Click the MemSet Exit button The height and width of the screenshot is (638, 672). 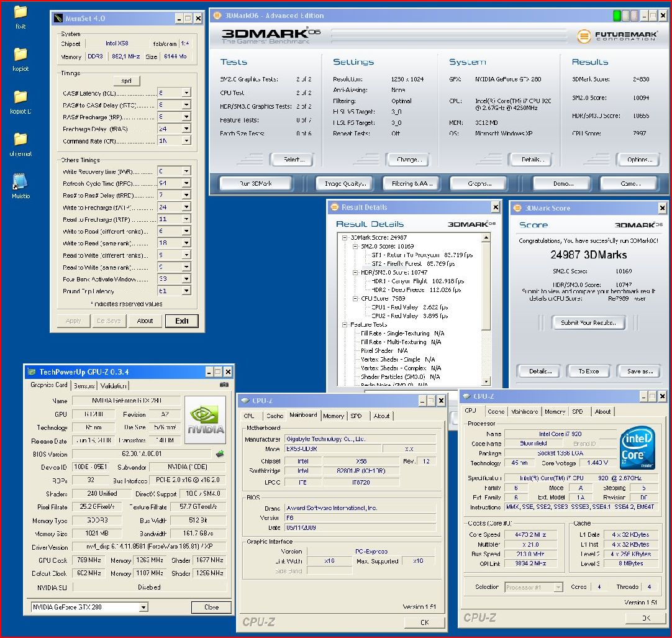(182, 321)
